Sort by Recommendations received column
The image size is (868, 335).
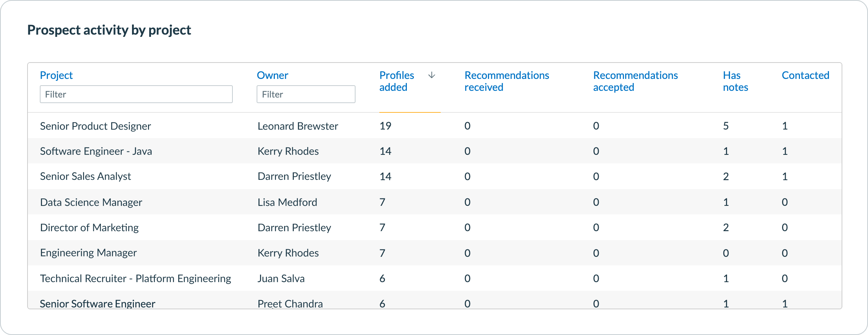[507, 81]
